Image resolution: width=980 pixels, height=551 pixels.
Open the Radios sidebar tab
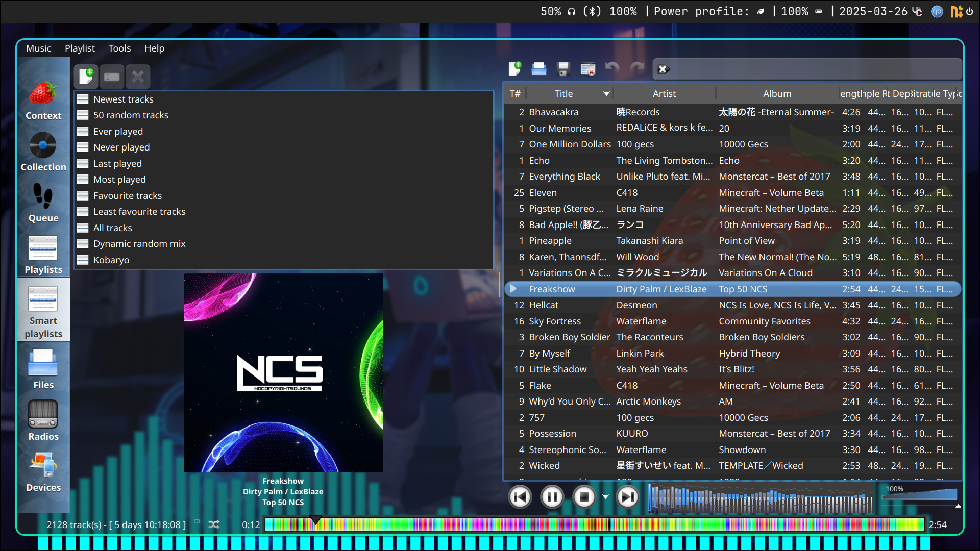tap(43, 420)
